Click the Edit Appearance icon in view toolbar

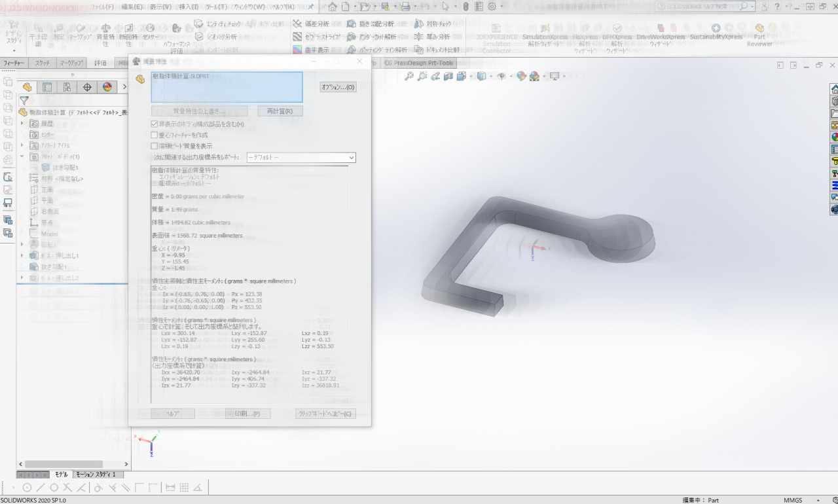click(521, 77)
